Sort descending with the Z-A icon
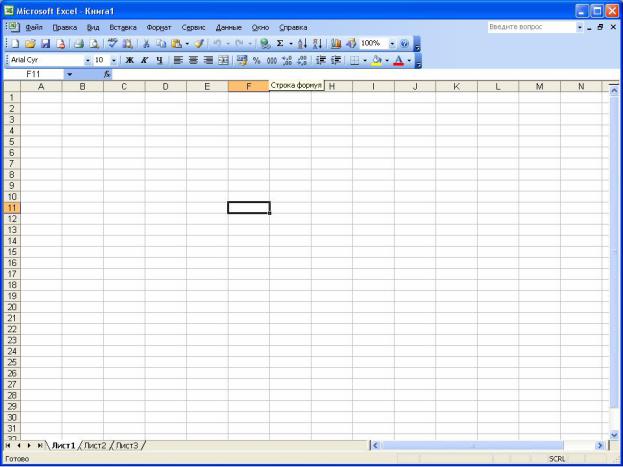Image resolution: width=623 pixels, height=467 pixels. point(317,44)
